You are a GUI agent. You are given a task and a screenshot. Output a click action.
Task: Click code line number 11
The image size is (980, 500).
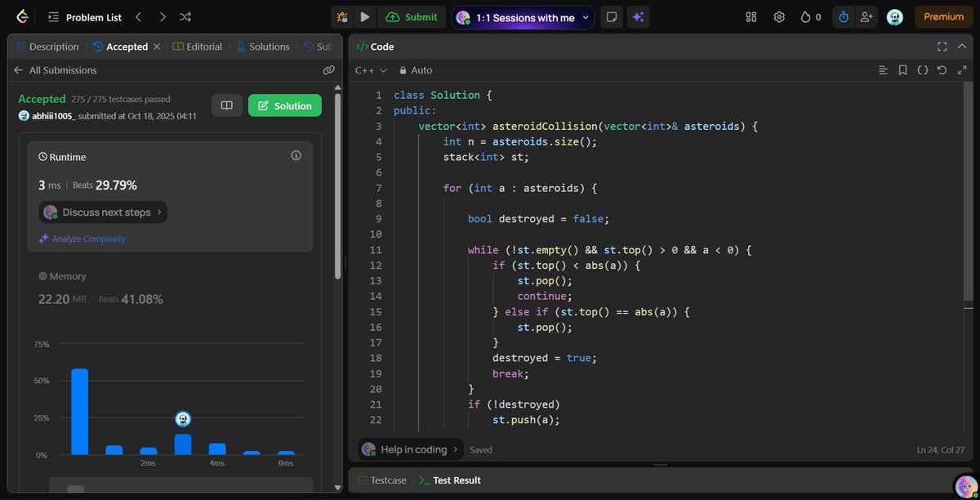[x=376, y=250]
